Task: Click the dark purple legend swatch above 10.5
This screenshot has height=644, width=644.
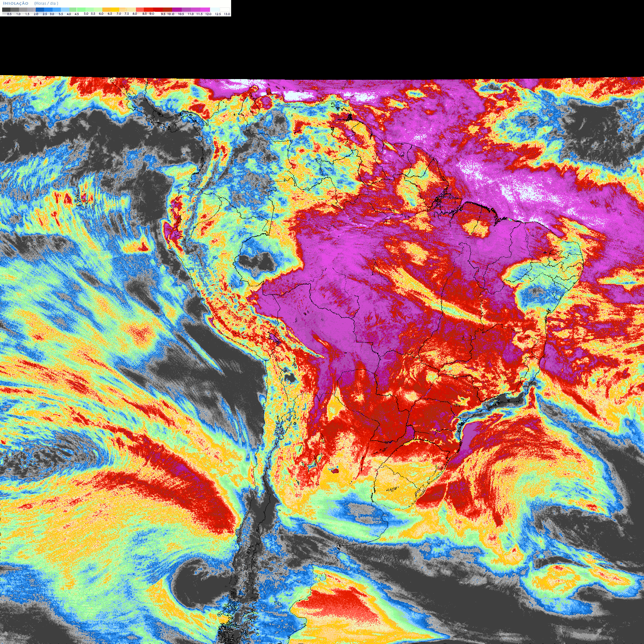Action: tap(177, 10)
